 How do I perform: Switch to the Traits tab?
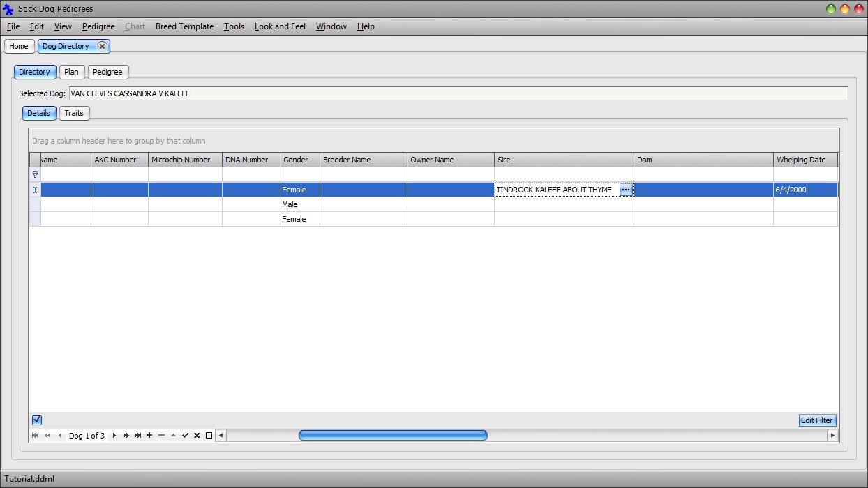point(74,113)
